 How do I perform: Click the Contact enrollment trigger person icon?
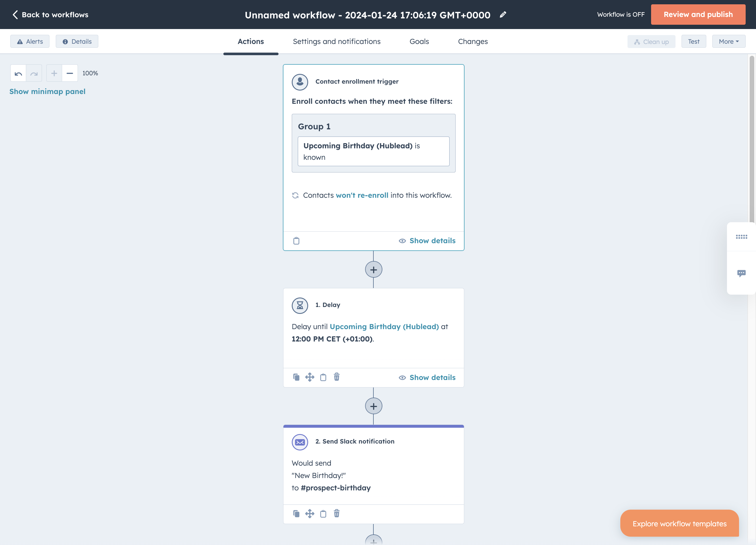point(300,82)
